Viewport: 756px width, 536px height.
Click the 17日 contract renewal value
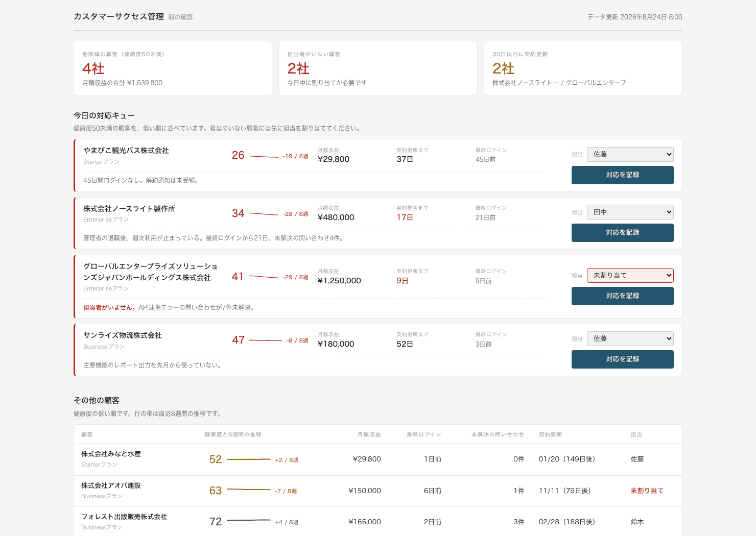(405, 217)
